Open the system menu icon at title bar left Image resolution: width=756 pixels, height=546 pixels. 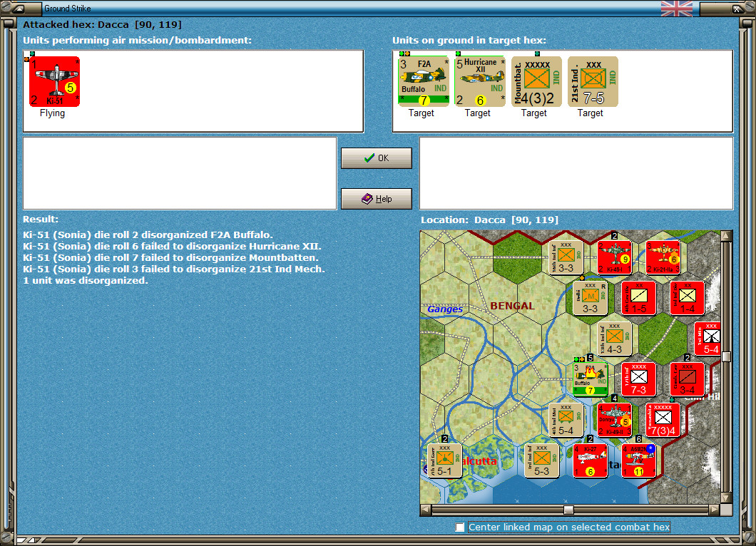pyautogui.click(x=19, y=8)
